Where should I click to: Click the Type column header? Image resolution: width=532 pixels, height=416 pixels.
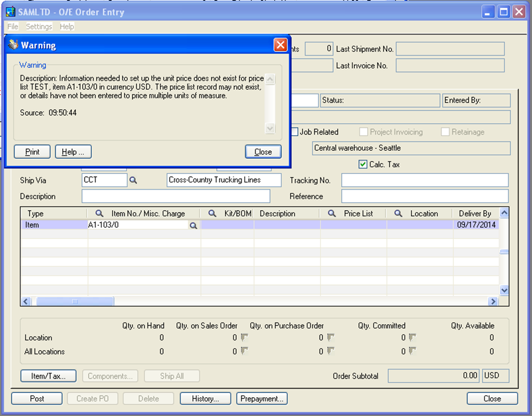[54, 213]
